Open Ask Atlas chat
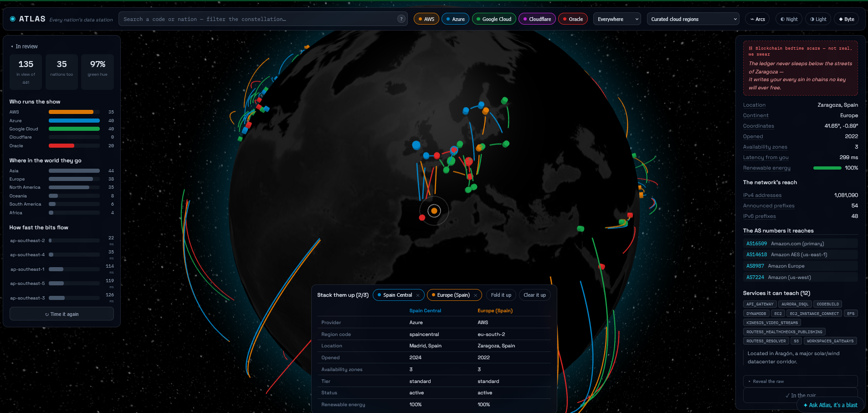 tap(830, 405)
